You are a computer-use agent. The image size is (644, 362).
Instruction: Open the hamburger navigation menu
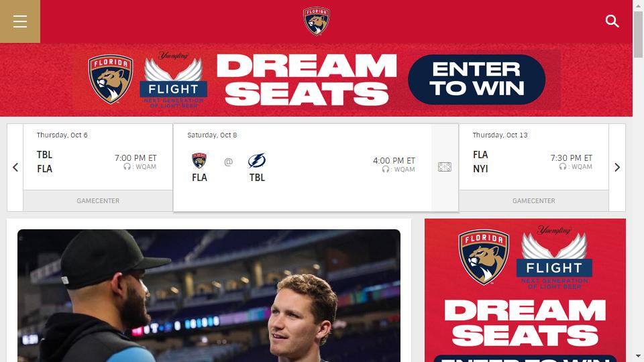click(x=19, y=21)
